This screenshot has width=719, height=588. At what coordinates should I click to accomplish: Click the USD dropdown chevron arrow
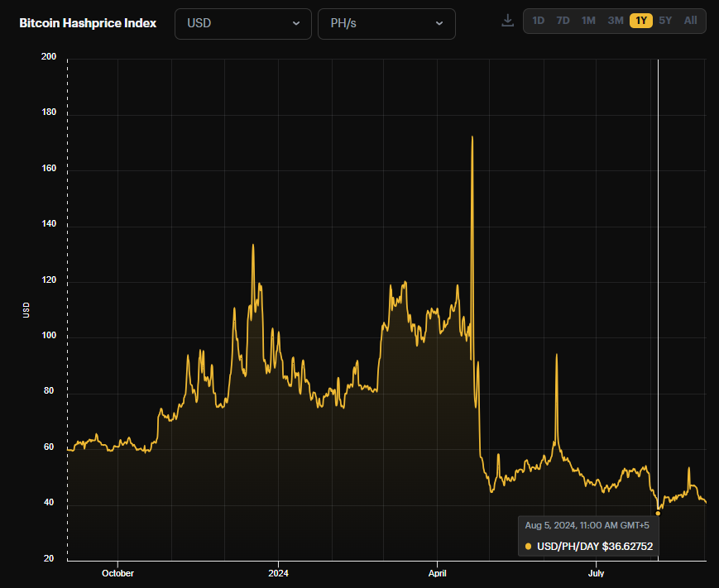(296, 23)
